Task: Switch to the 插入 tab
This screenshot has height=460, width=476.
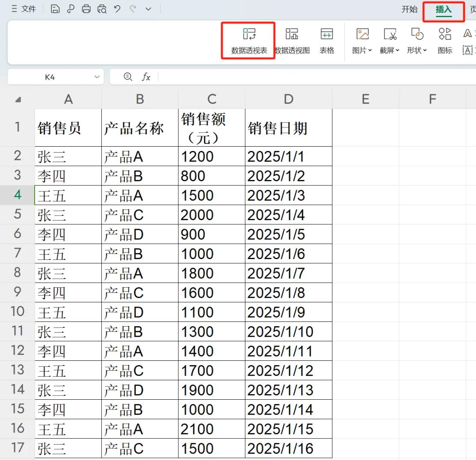Action: pos(443,10)
